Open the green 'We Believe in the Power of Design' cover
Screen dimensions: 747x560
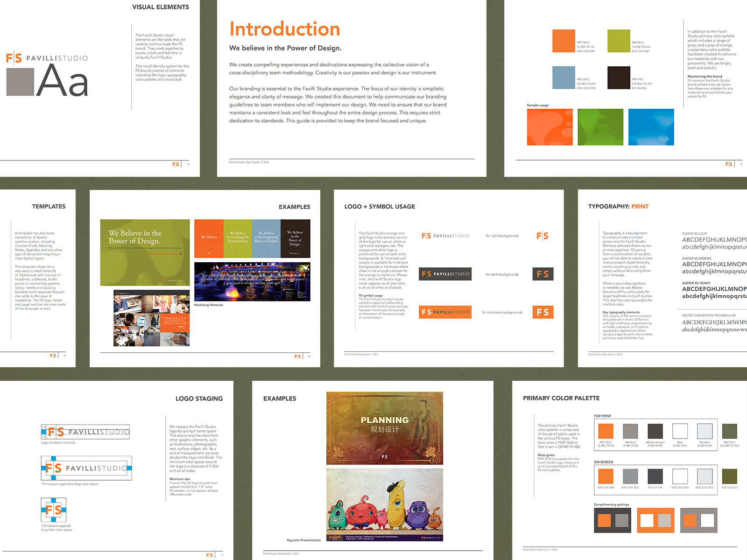145,252
